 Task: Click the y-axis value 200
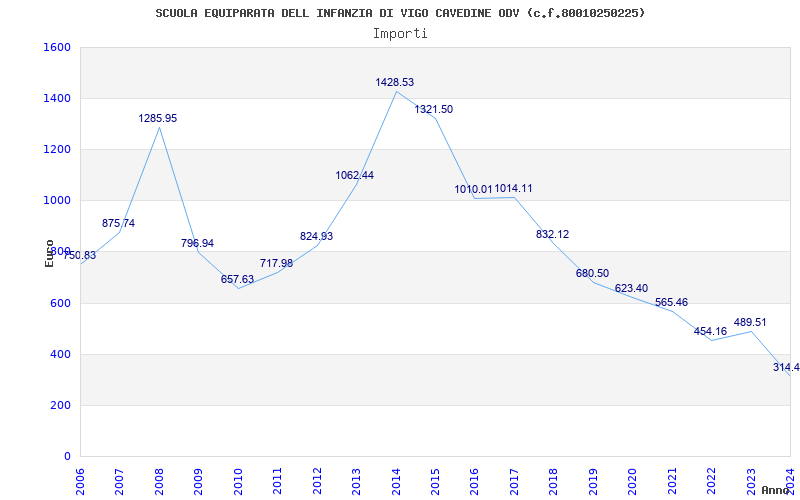(x=60, y=406)
